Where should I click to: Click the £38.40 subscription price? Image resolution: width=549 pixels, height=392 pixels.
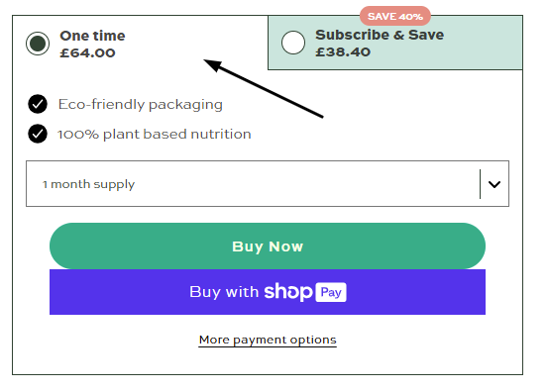tap(343, 51)
